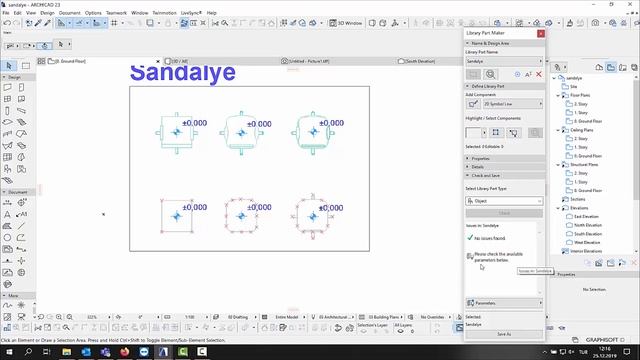Select the Text tool
The width and height of the screenshot is (640, 360).
7,214
